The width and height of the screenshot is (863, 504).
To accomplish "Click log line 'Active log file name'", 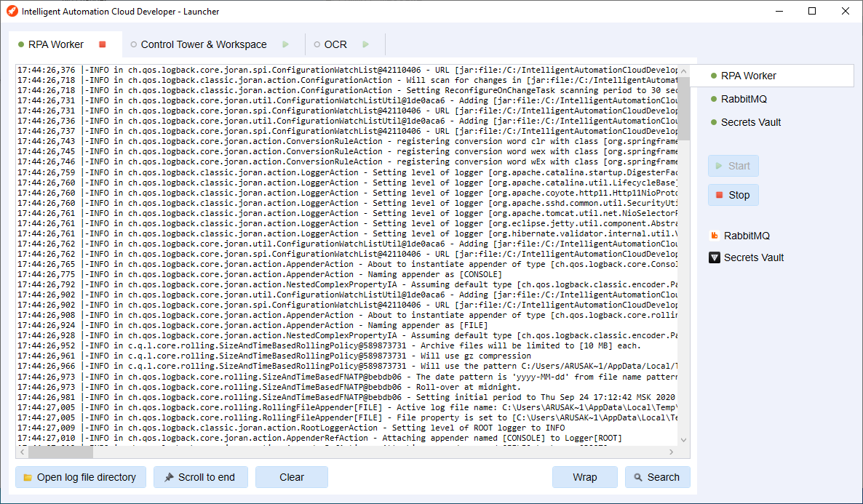I will [347, 407].
